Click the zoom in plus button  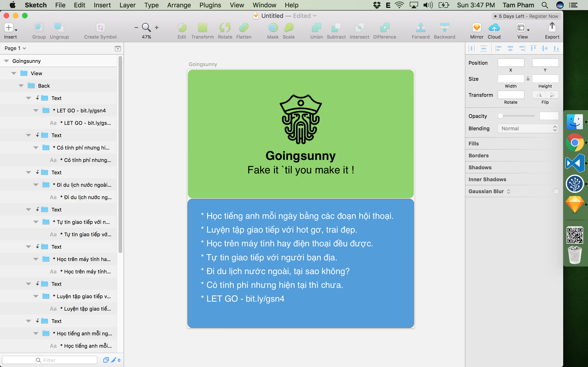(x=157, y=28)
